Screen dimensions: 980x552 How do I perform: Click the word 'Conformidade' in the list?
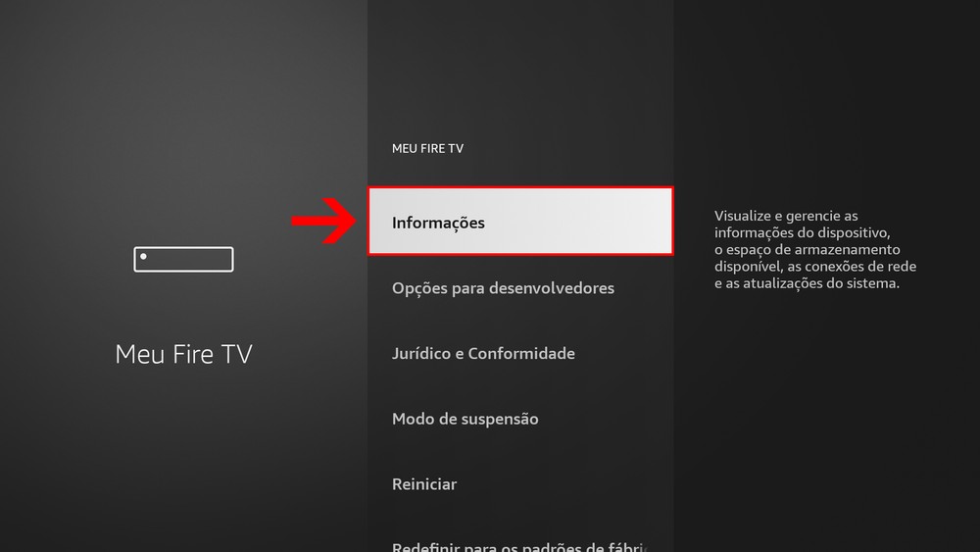[521, 353]
